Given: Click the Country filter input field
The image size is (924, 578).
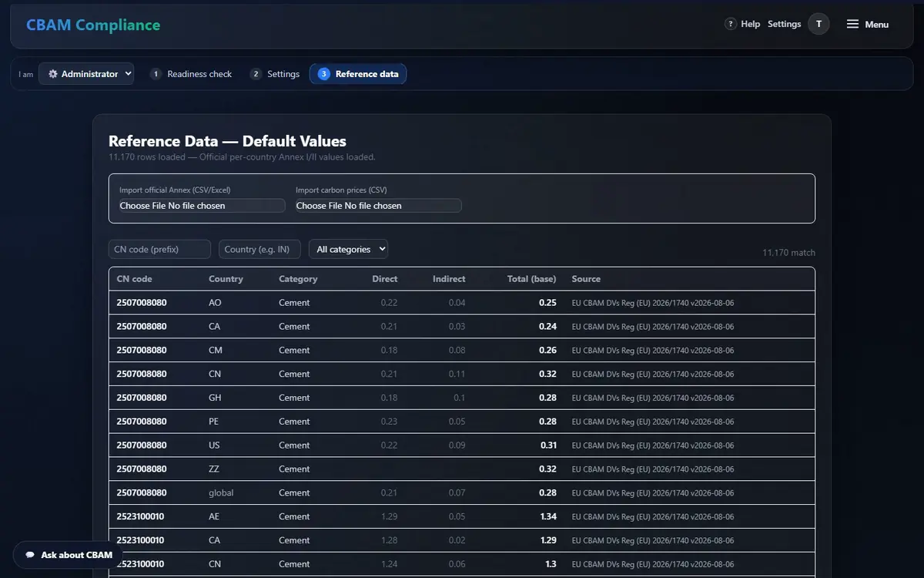Looking at the screenshot, I should tap(259, 249).
